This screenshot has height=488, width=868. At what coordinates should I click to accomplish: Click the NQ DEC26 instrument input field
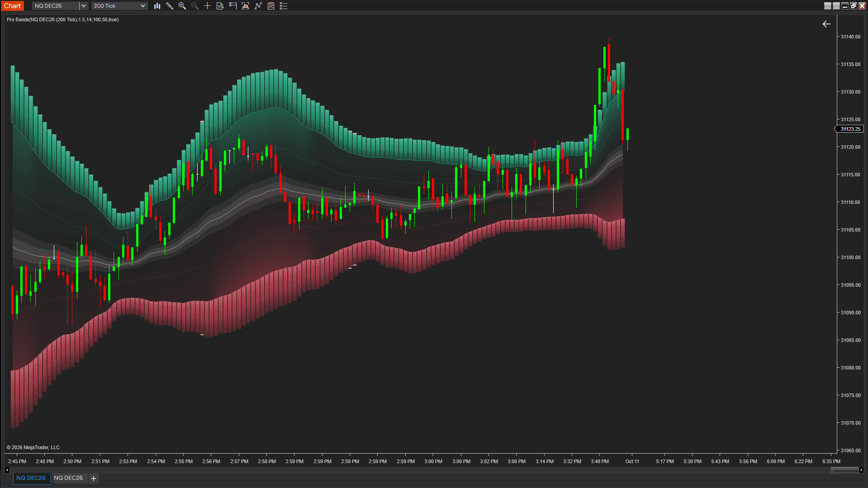tap(56, 6)
